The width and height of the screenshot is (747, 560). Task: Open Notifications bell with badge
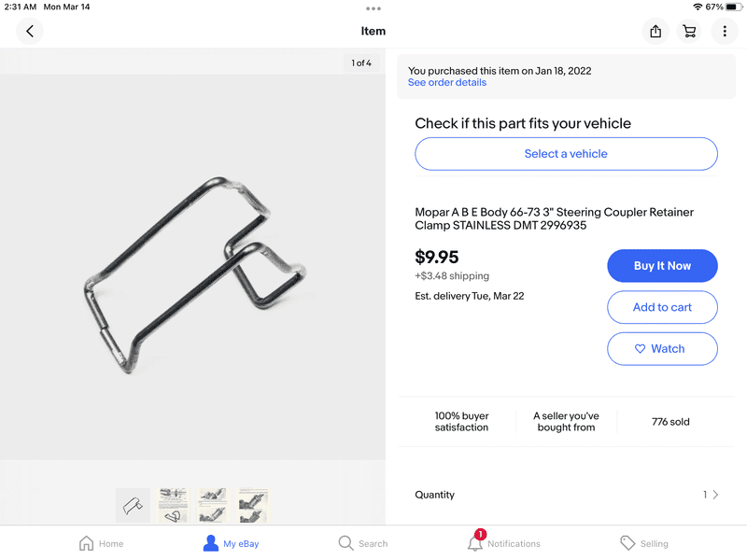pyautogui.click(x=476, y=542)
